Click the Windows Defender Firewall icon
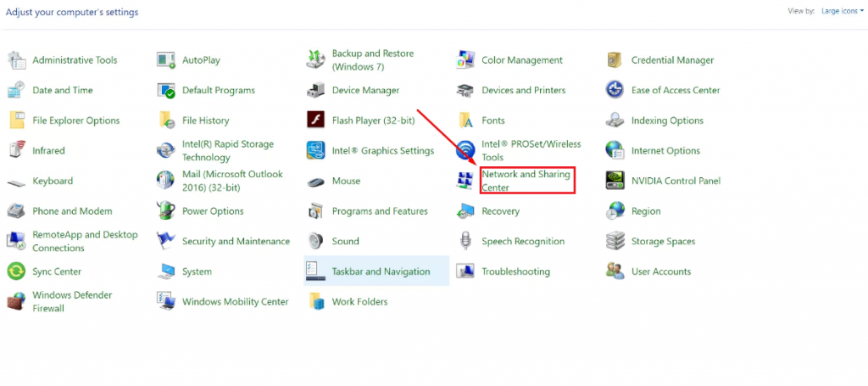The image size is (868, 386). [17, 302]
